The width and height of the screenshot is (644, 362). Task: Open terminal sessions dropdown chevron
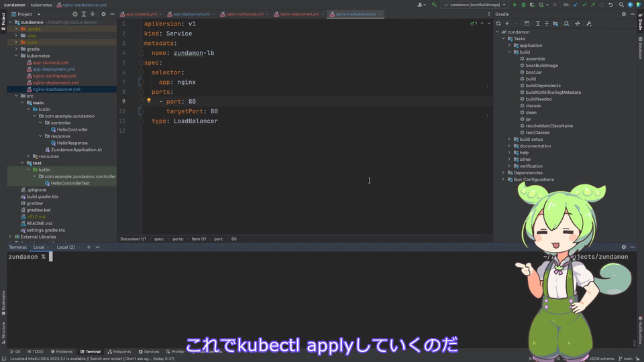click(98, 247)
